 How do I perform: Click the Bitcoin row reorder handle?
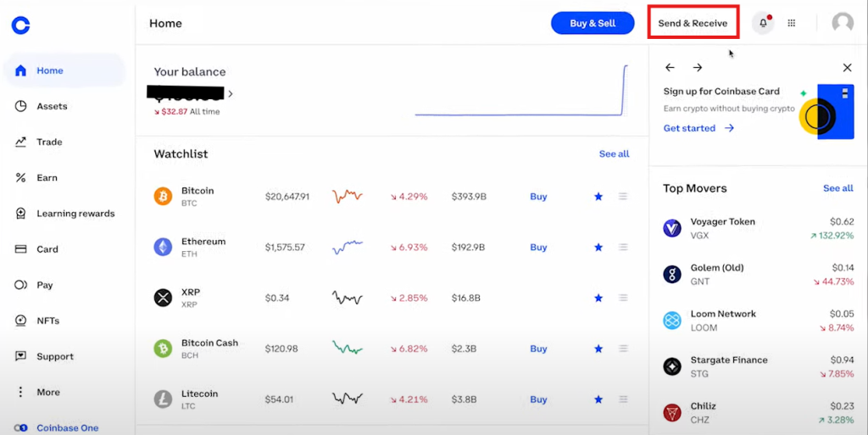pos(623,197)
